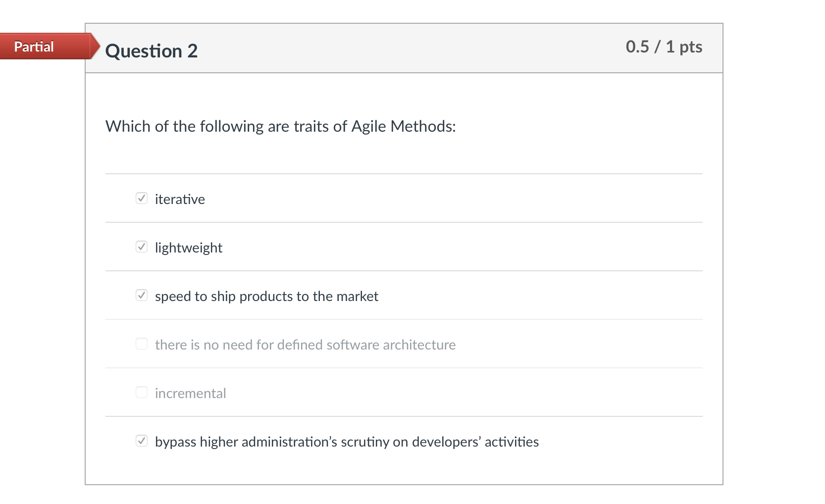Toggle the 'lightweight' checkbox

click(x=142, y=247)
